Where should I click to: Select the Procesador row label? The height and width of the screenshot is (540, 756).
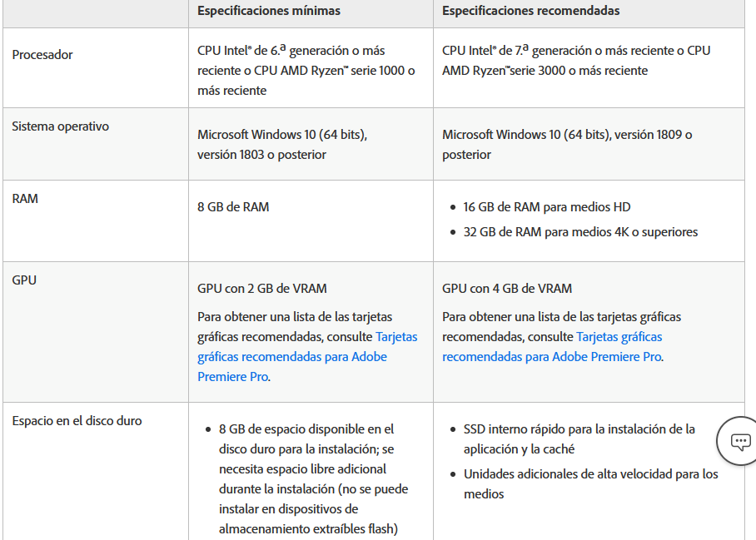[x=42, y=55]
